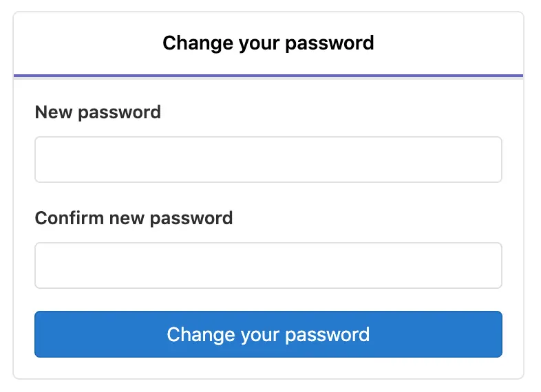The width and height of the screenshot is (541, 392).
Task: Place cursor in field under New password
Action: point(268,160)
